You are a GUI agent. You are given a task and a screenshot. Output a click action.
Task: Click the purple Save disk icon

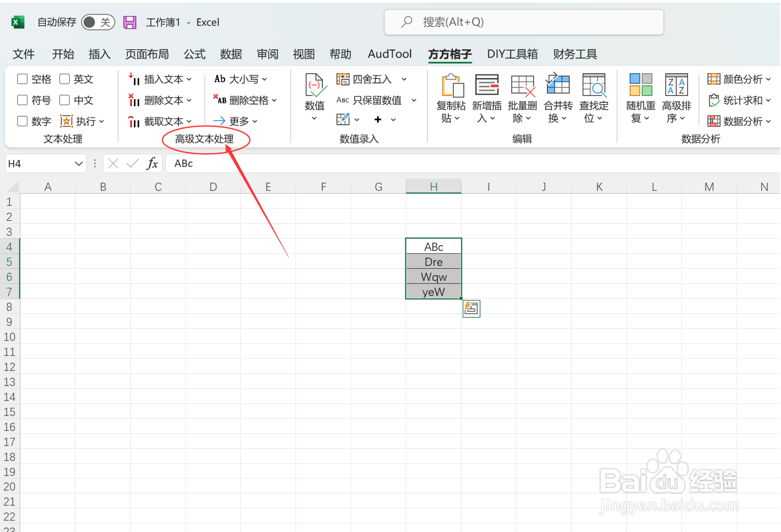(x=129, y=22)
